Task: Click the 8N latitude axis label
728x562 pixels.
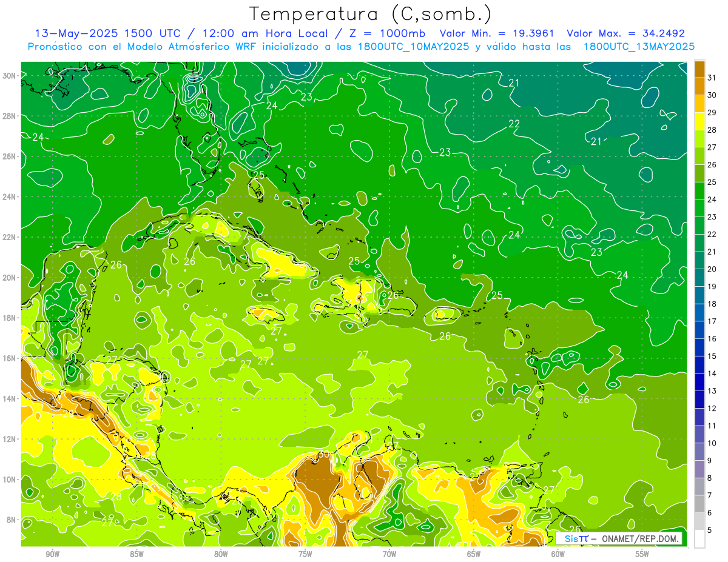Action: click(x=12, y=520)
